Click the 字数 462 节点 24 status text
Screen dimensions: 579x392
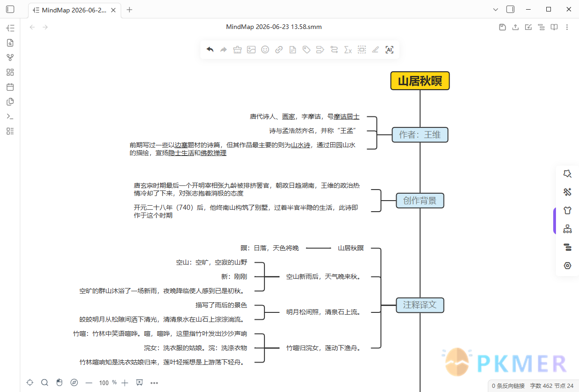click(x=552, y=386)
